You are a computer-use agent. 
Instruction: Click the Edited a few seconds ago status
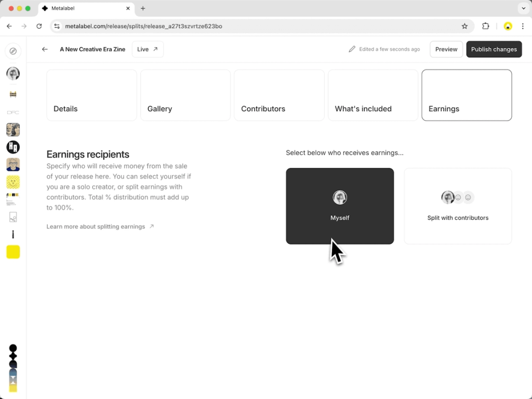point(389,49)
